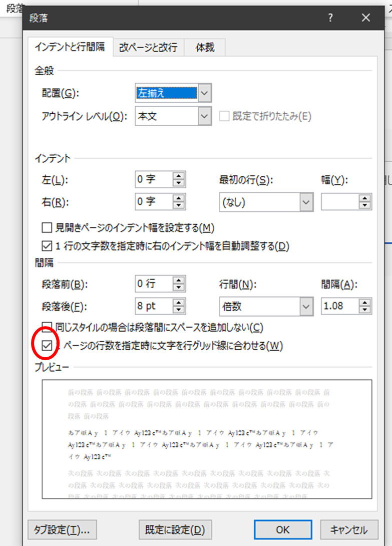
Task: Switch to the 改ページと改行 tab
Action: [x=148, y=48]
